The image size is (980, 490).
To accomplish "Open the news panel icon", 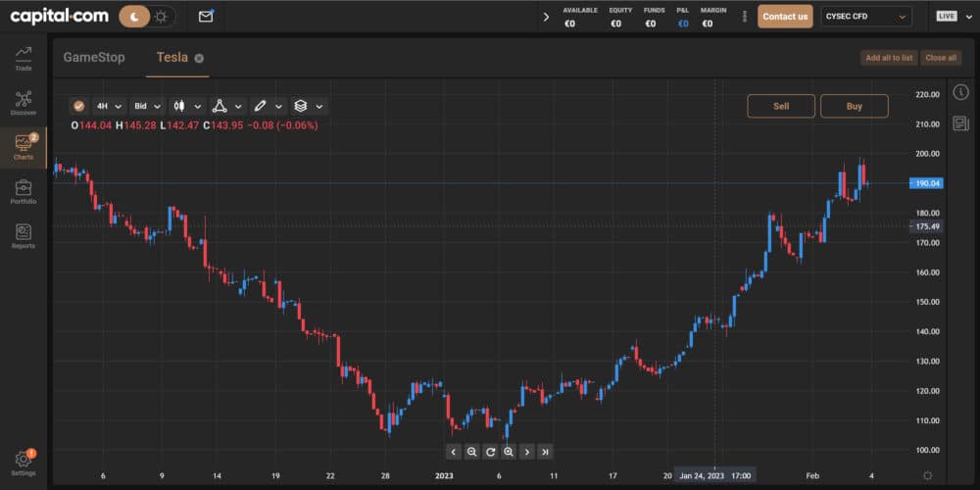I will pos(960,123).
